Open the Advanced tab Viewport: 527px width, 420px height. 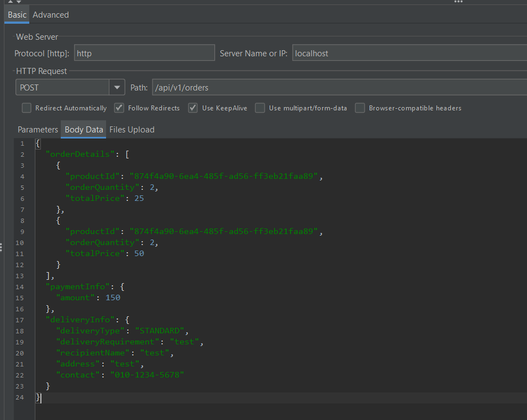click(x=51, y=15)
